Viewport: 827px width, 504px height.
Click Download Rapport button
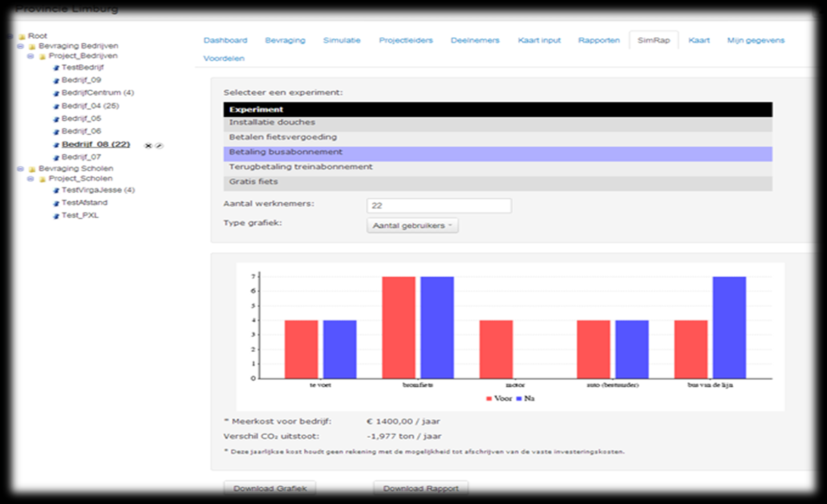pyautogui.click(x=420, y=488)
